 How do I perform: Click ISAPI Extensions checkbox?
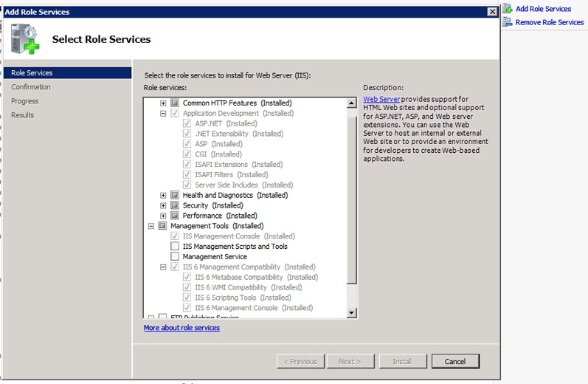point(187,164)
